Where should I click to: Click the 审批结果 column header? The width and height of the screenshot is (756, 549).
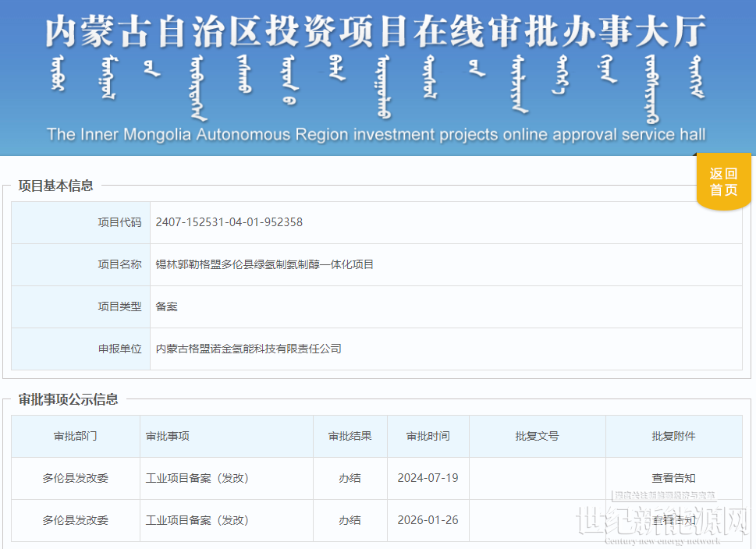tap(350, 436)
